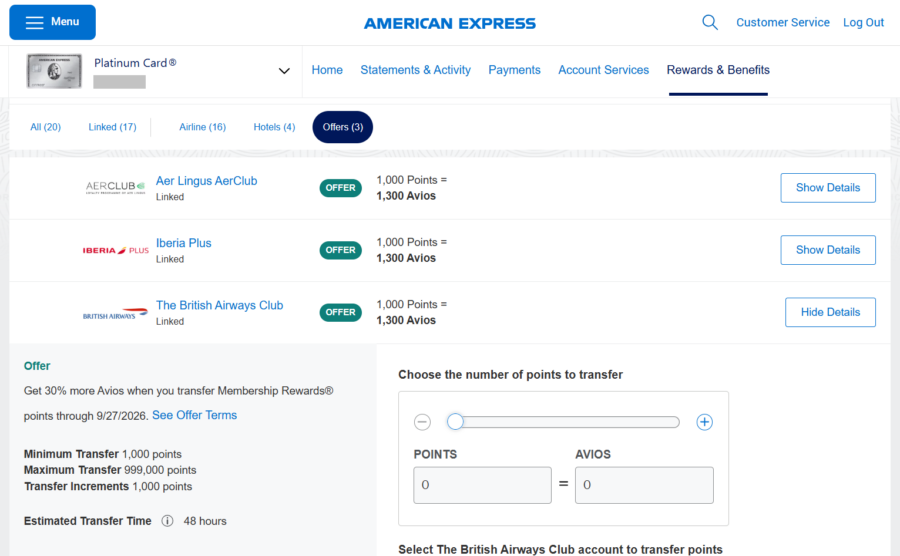Open the Payments tab
This screenshot has width=900, height=556.
(x=514, y=70)
